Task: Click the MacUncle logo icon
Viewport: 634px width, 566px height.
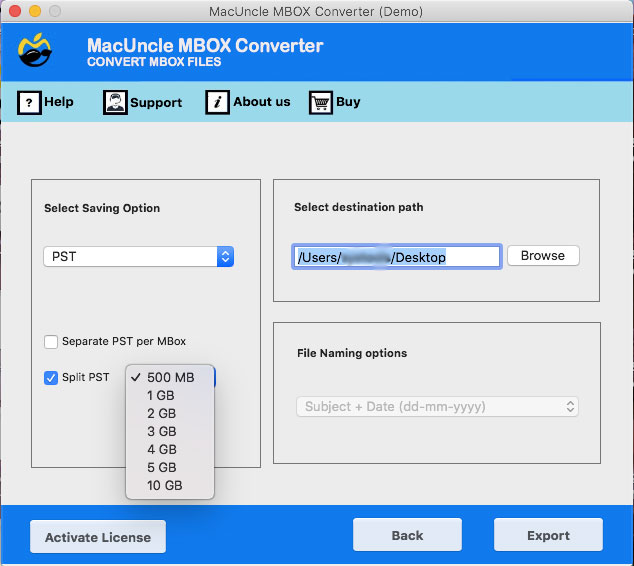Action: click(x=35, y=50)
